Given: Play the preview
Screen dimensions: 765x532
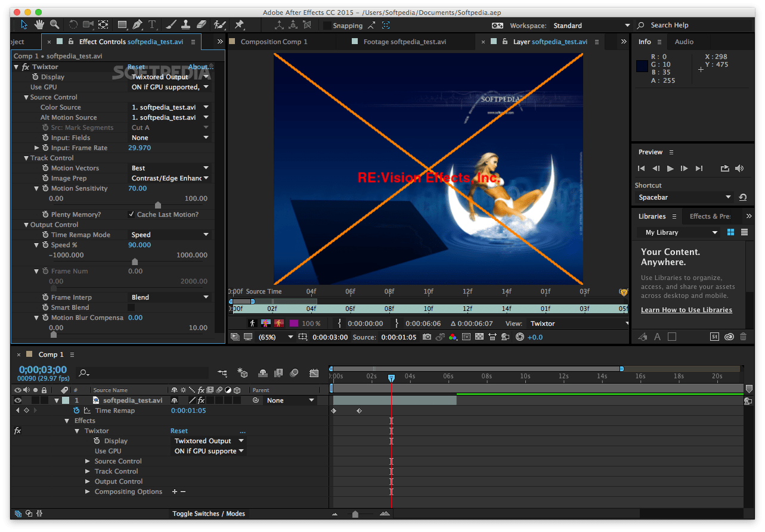Looking at the screenshot, I should [670, 169].
